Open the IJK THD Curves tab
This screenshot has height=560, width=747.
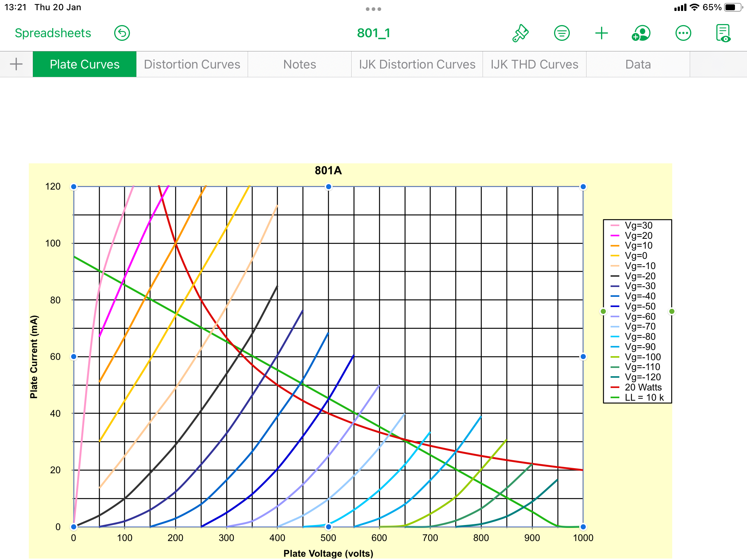(x=534, y=64)
